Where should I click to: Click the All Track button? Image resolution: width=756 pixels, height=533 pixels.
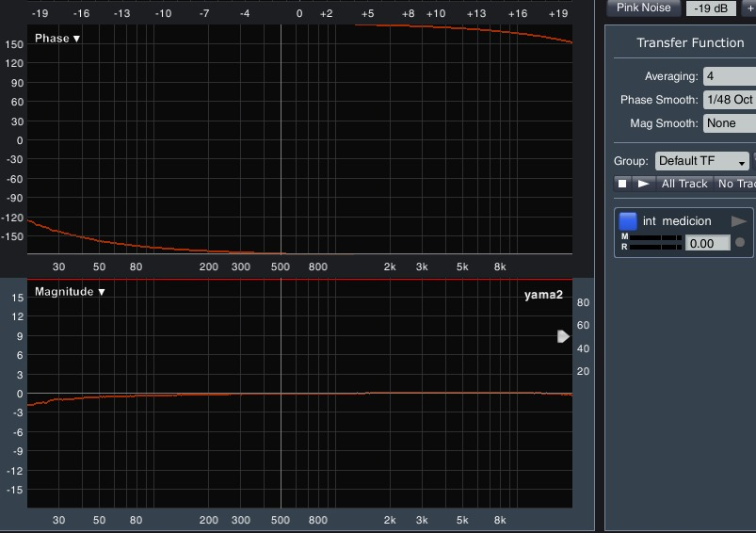684,184
